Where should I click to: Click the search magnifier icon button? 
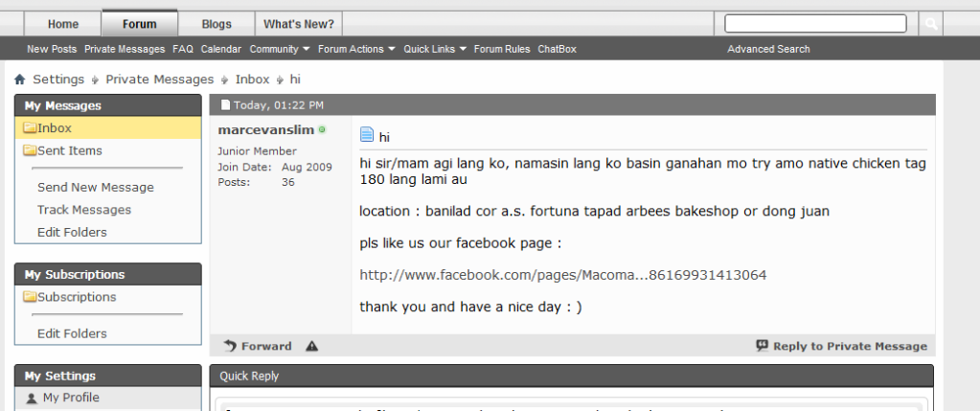click(x=930, y=24)
